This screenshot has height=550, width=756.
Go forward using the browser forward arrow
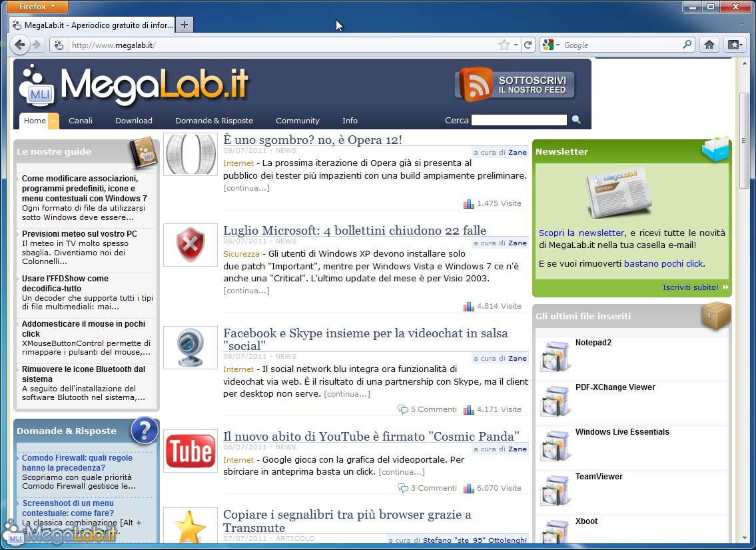[x=37, y=45]
